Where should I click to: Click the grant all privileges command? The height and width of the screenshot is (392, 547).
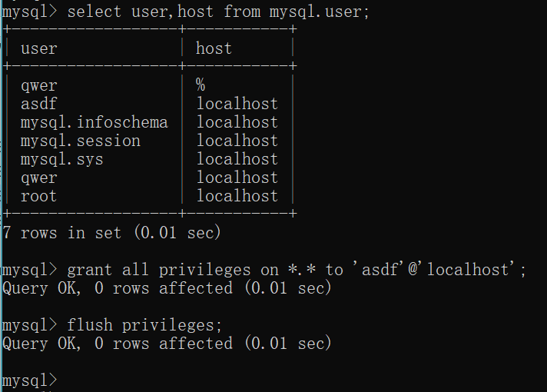click(297, 270)
